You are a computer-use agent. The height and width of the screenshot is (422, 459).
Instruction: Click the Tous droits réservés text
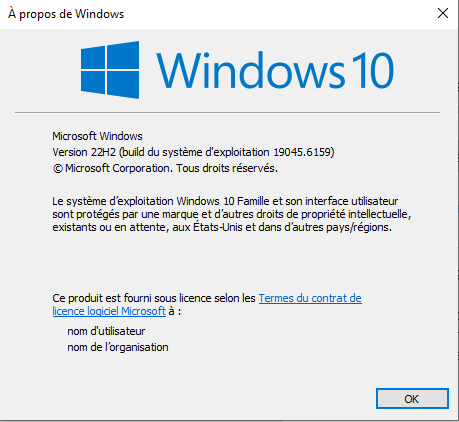[x=227, y=168]
